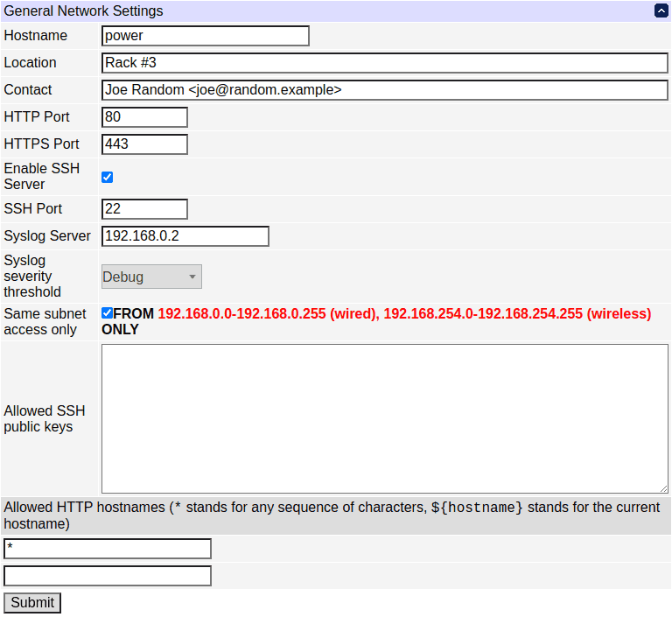
Task: Edit the Syslog Server address field
Action: (185, 236)
